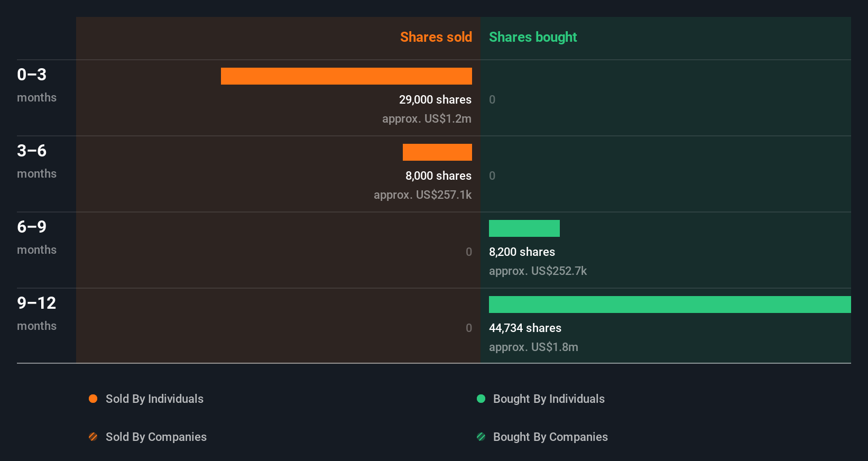Click the green 6–9 months bought bar
Screen dimensions: 868x461
524,228
